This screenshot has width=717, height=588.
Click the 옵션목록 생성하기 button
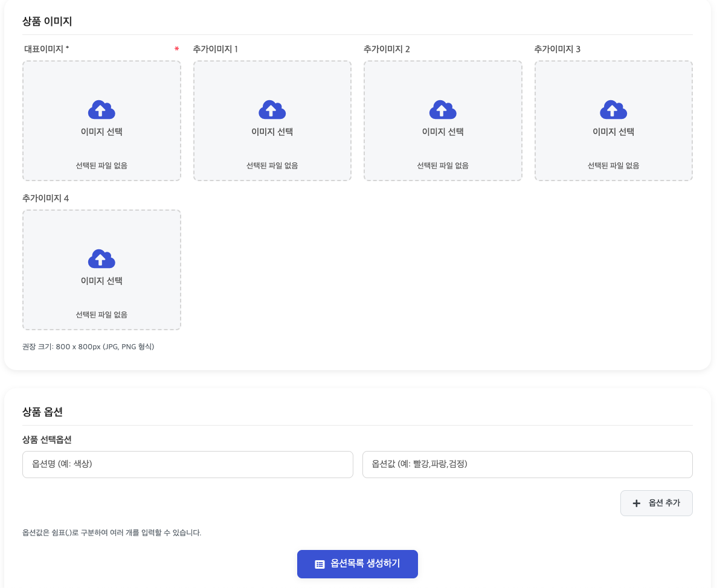point(358,564)
